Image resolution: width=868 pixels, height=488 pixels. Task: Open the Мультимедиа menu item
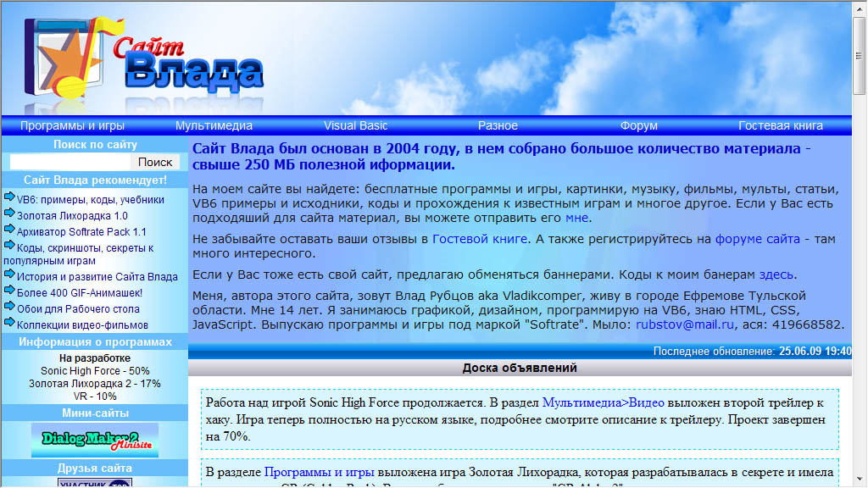tap(214, 125)
